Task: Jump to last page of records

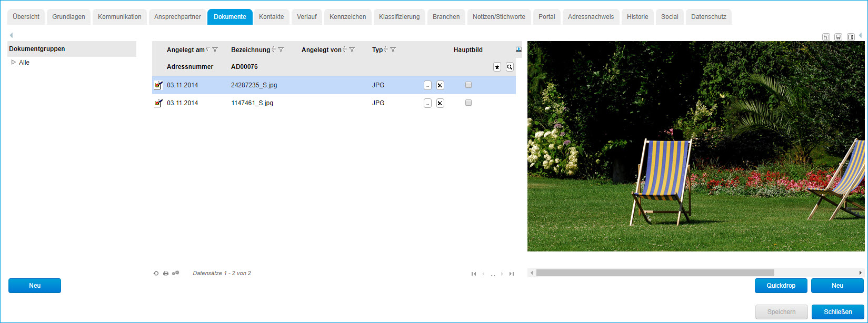Action: 512,274
